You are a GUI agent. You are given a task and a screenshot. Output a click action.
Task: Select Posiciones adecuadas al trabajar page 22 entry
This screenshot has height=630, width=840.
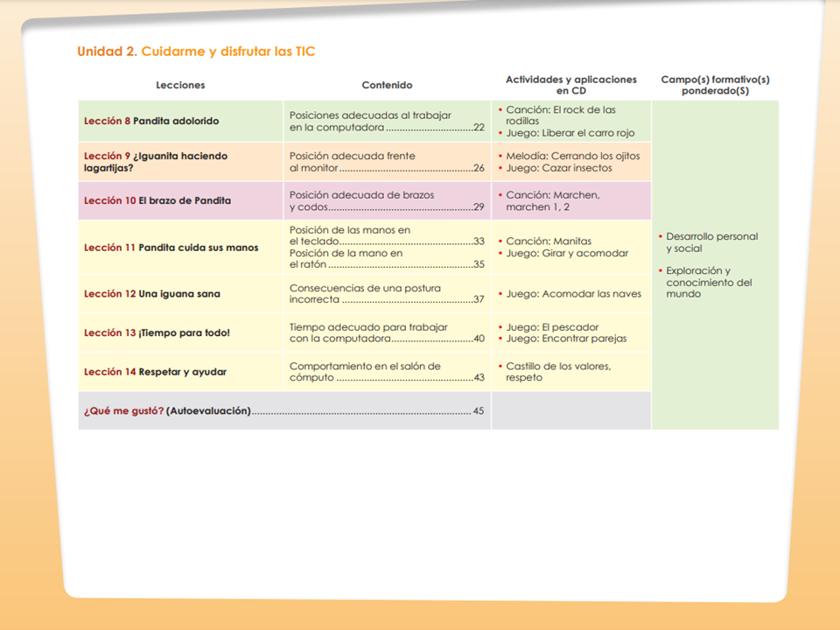coord(387,121)
